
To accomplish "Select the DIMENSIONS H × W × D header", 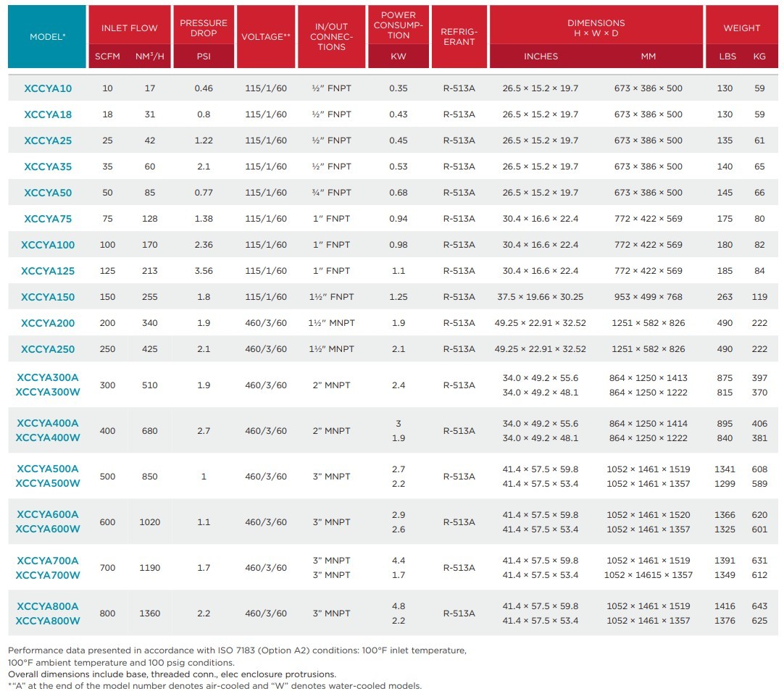I will coord(596,28).
